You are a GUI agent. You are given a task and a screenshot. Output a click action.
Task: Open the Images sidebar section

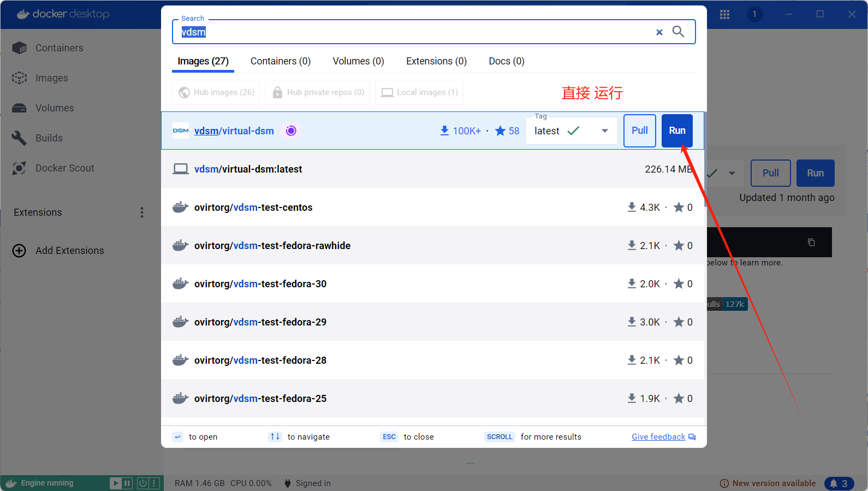[51, 78]
